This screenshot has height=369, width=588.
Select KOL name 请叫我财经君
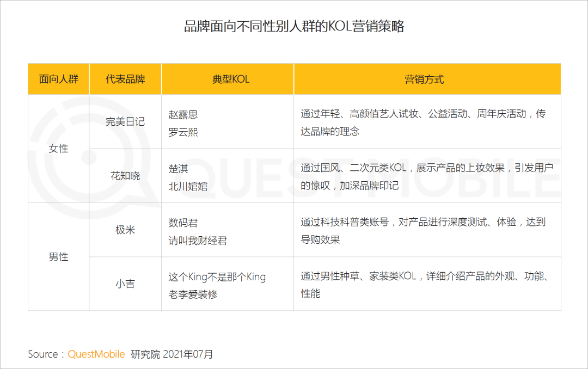198,241
